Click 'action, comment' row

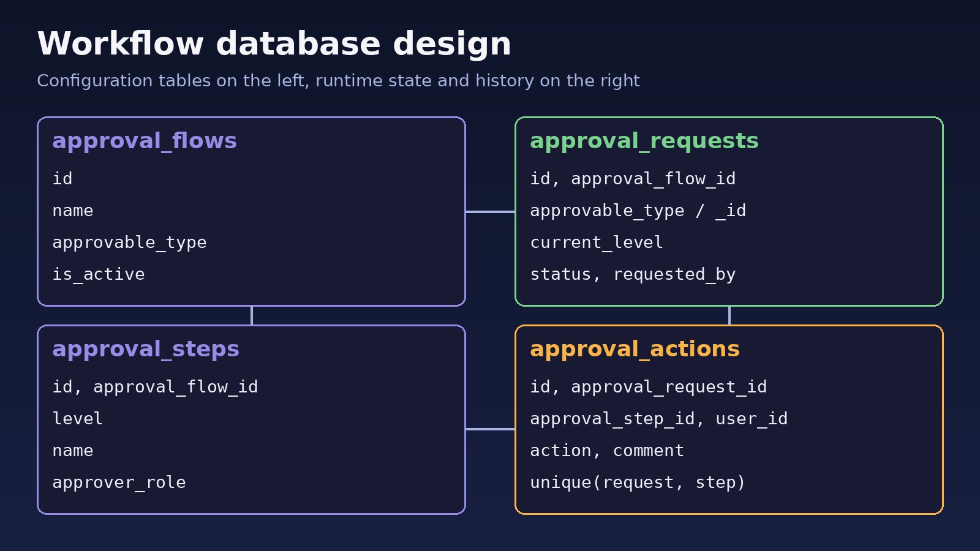click(607, 451)
